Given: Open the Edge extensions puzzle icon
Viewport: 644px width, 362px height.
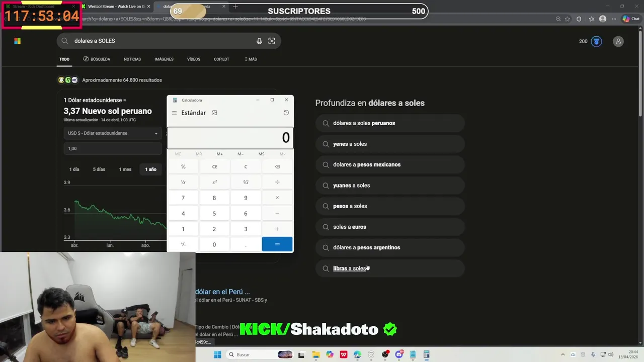Looking at the screenshot, I should (x=579, y=19).
